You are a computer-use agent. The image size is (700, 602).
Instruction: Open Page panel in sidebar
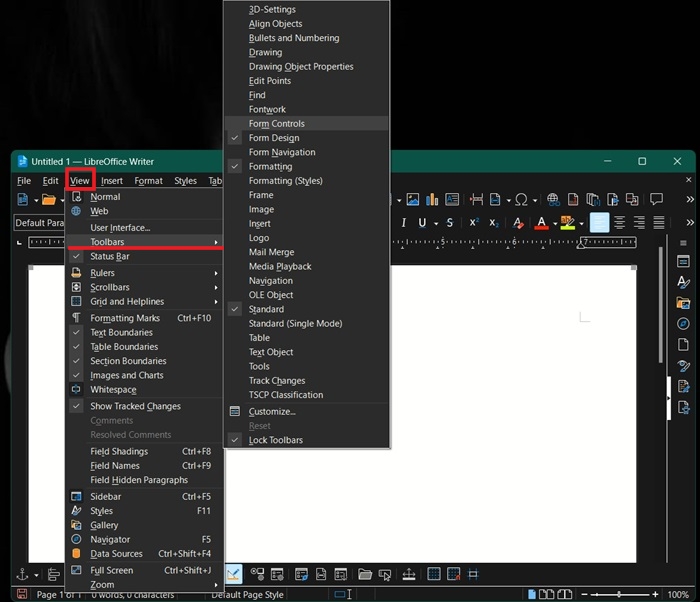683,344
